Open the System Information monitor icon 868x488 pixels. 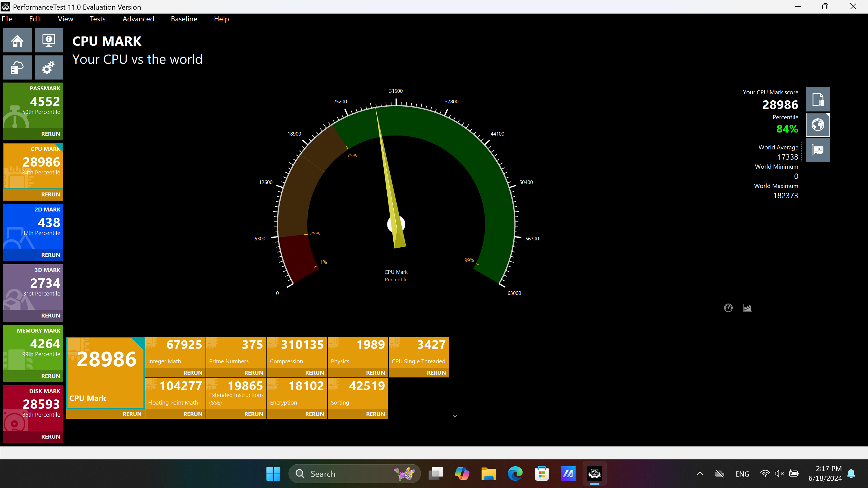(x=49, y=40)
